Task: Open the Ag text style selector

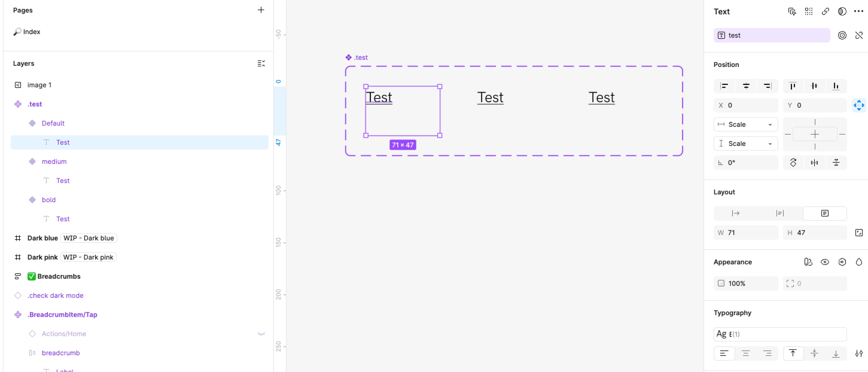Action: (780, 334)
